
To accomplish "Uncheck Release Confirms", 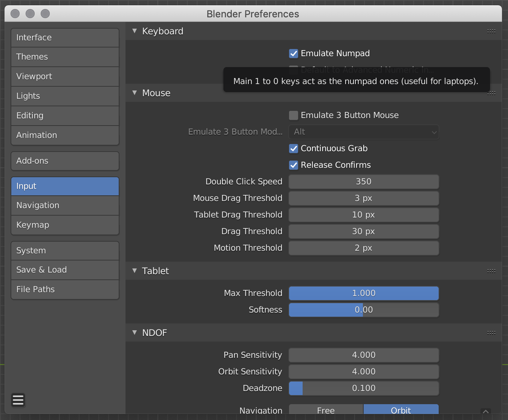I will (294, 165).
